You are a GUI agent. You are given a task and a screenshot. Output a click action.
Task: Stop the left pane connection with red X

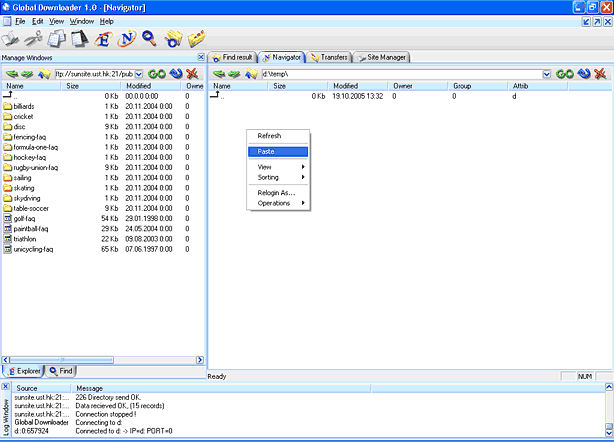(192, 74)
